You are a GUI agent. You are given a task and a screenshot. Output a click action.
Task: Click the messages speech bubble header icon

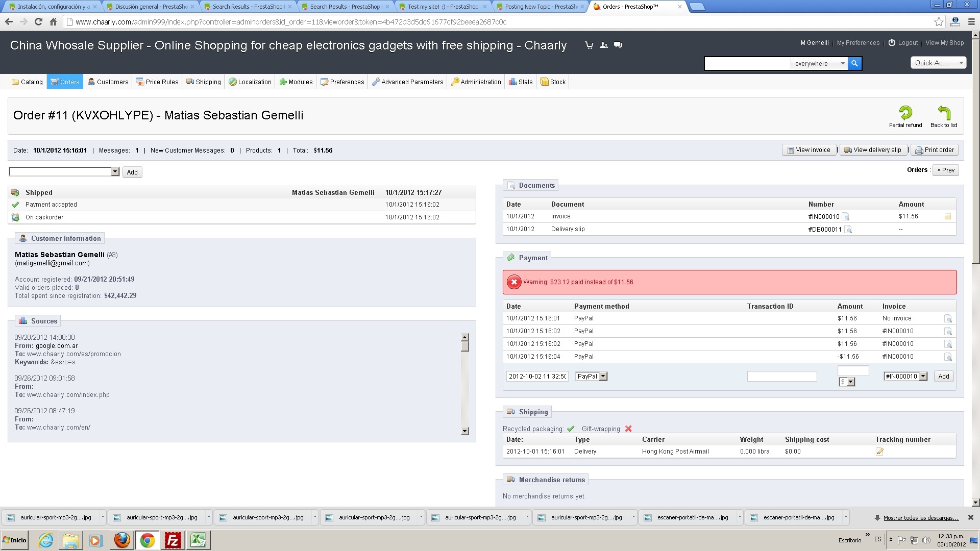coord(618,45)
